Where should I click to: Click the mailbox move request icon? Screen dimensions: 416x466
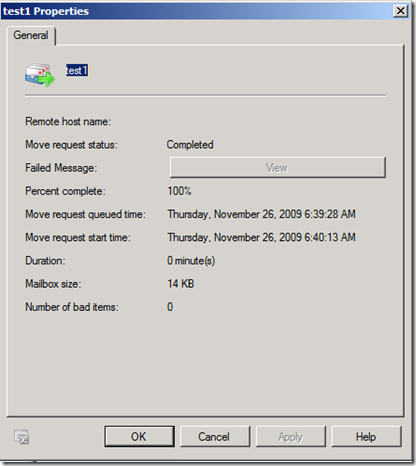(x=40, y=75)
